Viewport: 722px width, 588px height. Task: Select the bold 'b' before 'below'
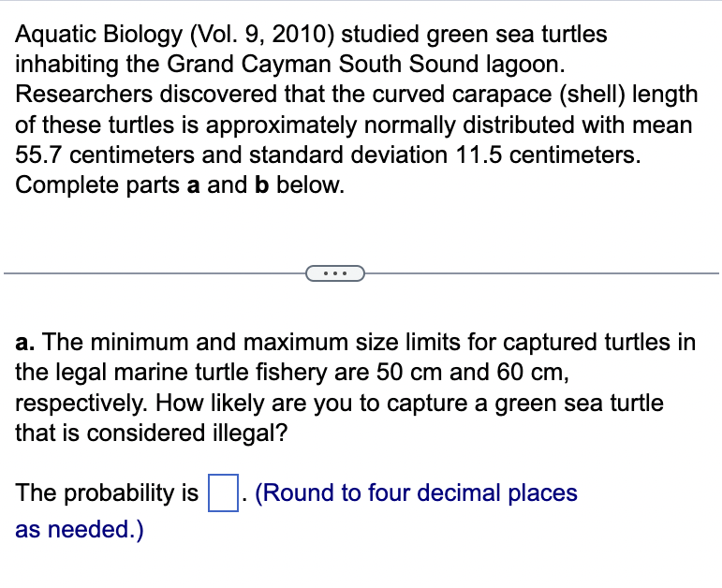click(x=261, y=184)
